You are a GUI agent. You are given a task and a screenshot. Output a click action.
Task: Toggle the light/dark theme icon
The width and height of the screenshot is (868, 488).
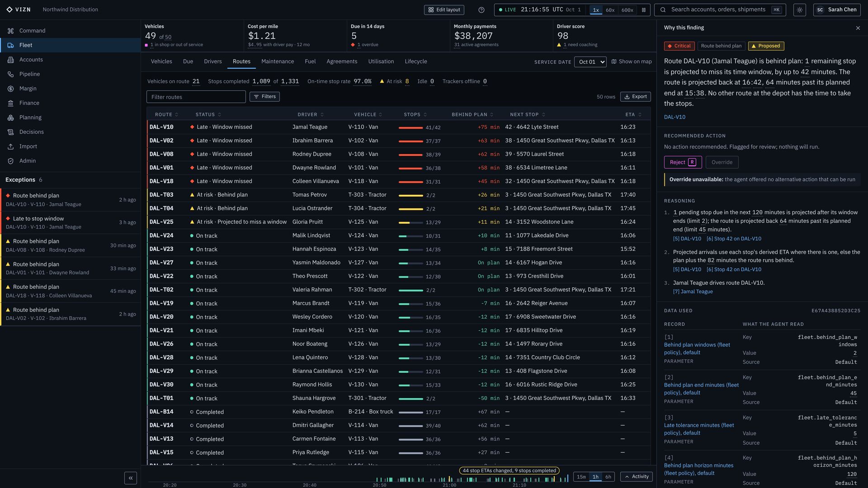800,10
